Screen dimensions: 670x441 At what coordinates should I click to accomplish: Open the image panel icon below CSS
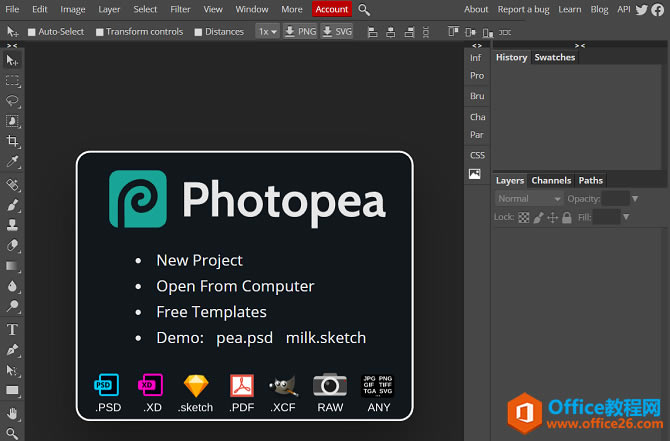[x=475, y=174]
